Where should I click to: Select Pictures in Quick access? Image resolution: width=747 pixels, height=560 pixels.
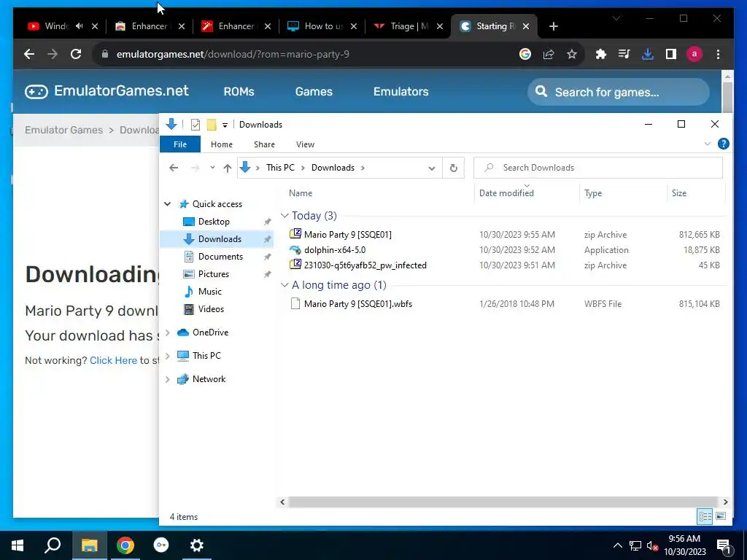pos(214,274)
